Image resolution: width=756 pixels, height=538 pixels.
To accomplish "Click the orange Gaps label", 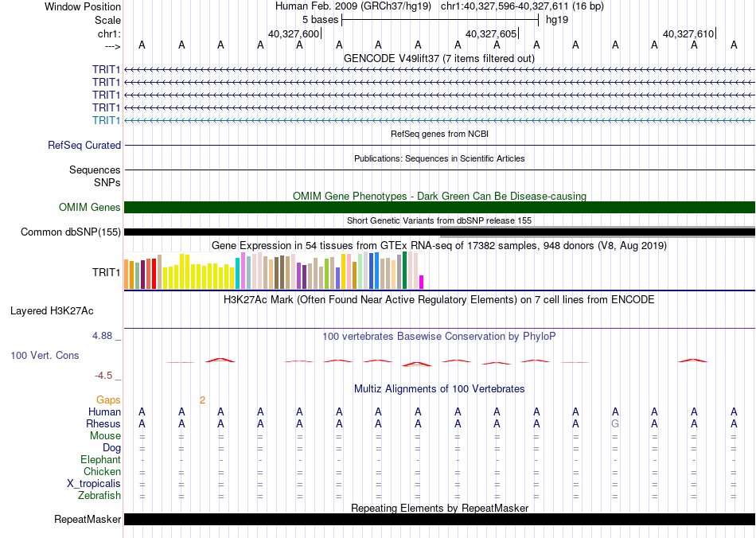I will [x=109, y=400].
